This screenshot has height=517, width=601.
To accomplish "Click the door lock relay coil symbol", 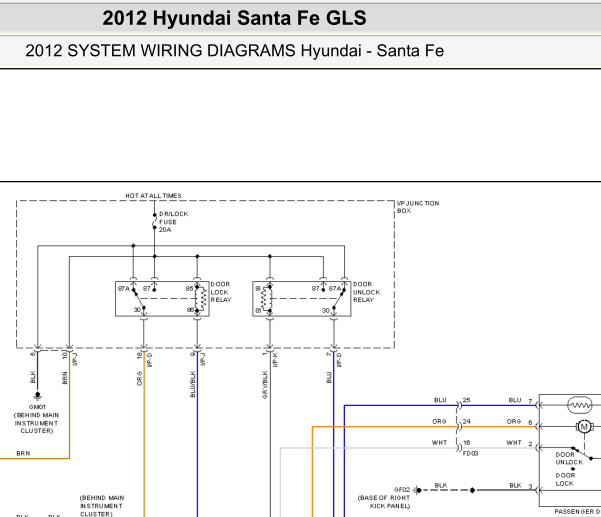I will click(201, 299).
